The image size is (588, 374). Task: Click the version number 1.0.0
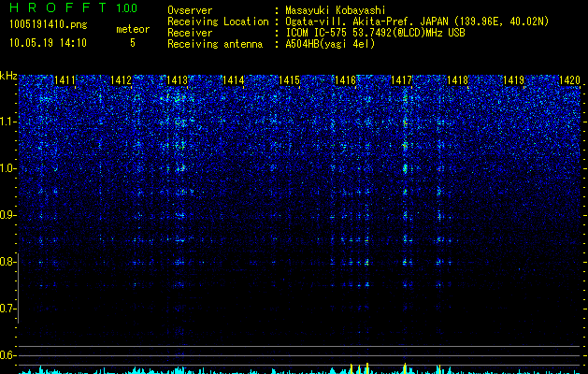(127, 7)
